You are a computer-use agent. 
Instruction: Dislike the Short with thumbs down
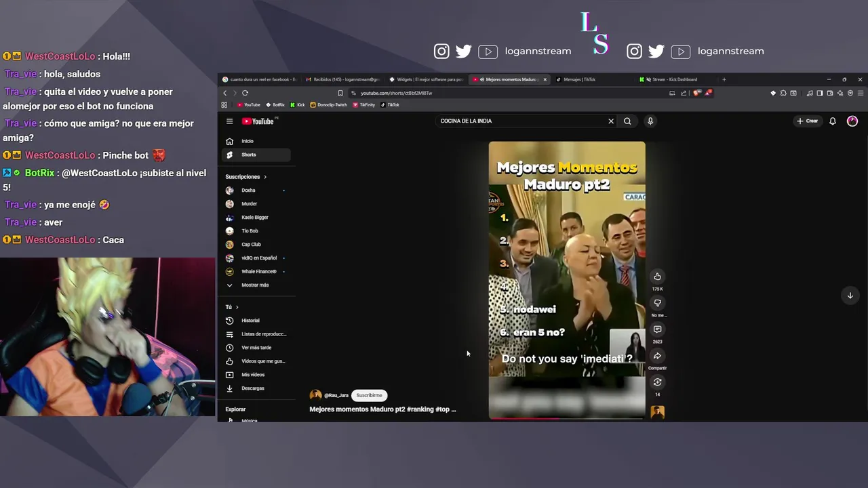pos(657,303)
